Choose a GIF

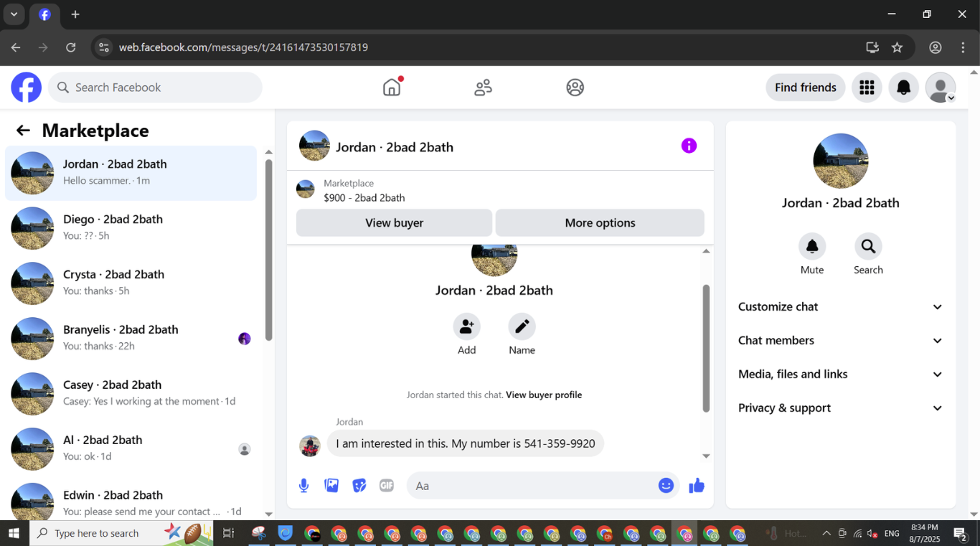[x=387, y=486]
